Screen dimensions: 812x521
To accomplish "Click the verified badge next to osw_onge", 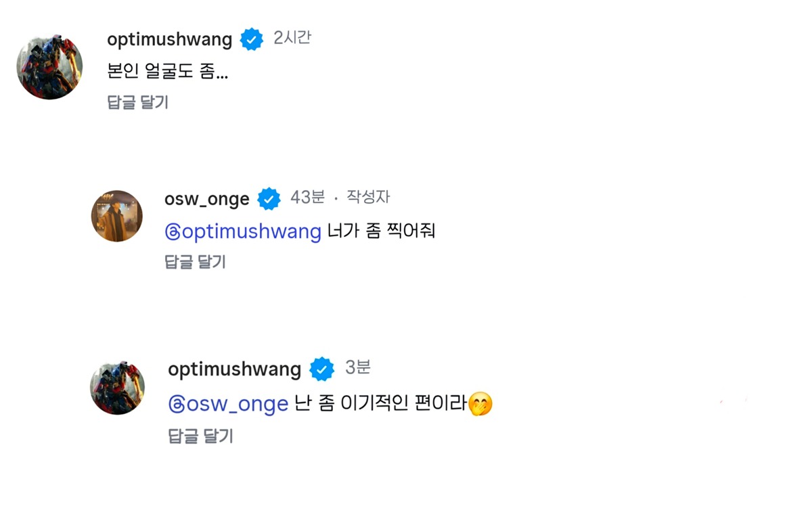I will point(269,199).
